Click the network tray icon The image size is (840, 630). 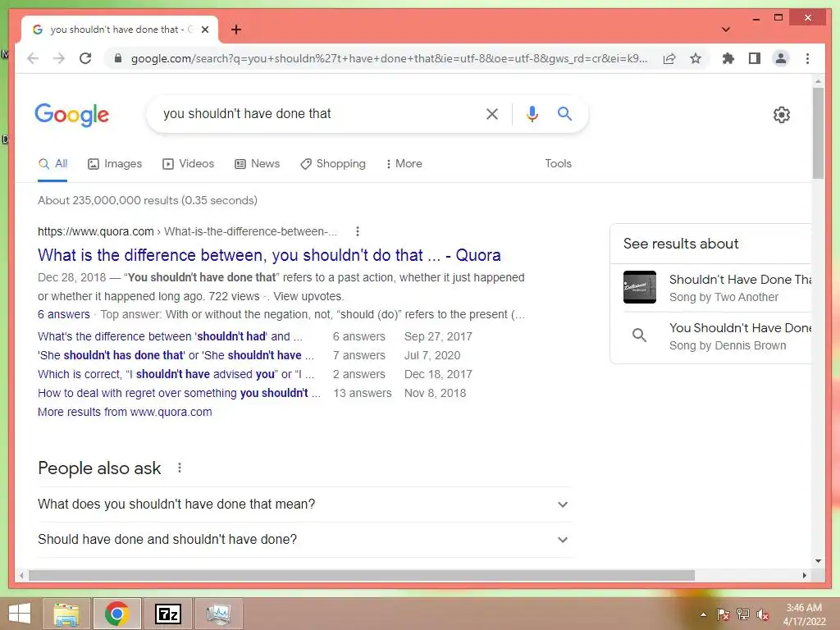[x=742, y=614]
